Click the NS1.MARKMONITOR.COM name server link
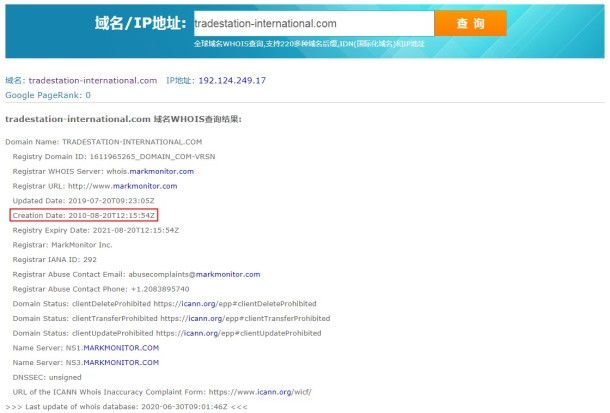This screenshot has width=610, height=413. click(x=121, y=348)
